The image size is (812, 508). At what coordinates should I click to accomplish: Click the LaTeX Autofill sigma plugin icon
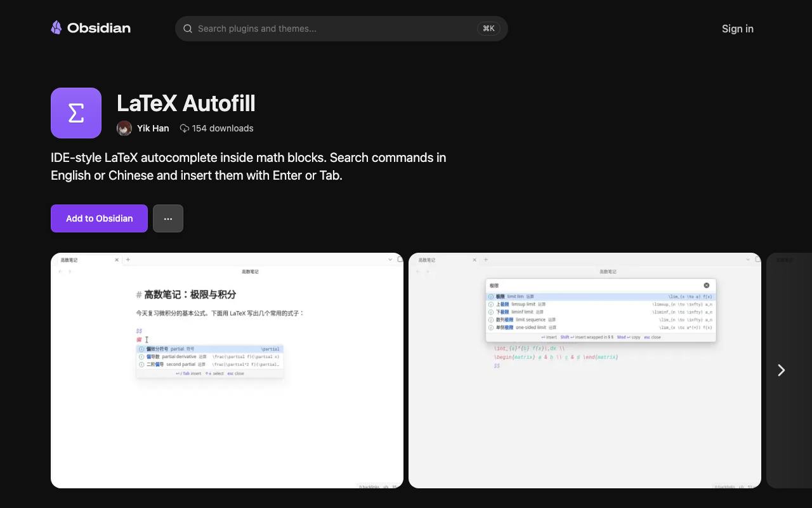click(x=76, y=113)
